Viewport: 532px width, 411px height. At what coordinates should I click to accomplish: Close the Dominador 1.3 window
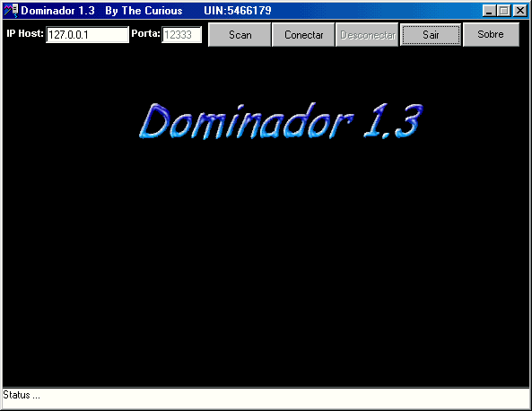coord(519,11)
